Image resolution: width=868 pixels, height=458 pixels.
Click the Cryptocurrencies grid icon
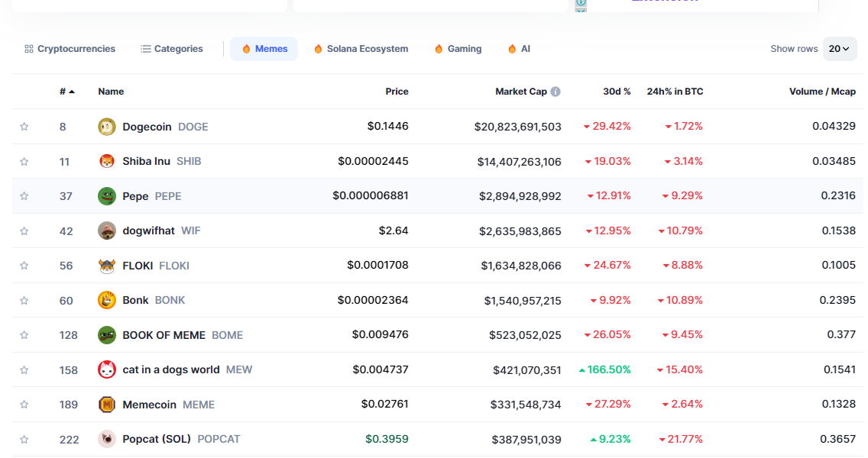29,49
